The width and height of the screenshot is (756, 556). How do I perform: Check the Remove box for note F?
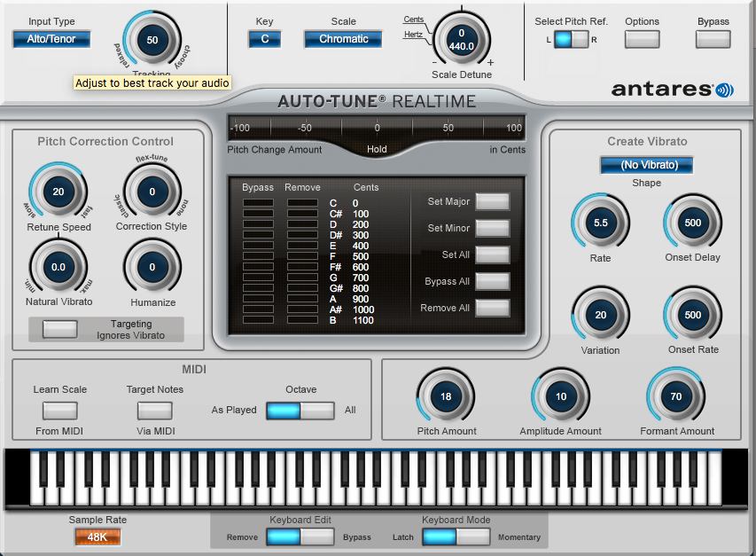303,255
